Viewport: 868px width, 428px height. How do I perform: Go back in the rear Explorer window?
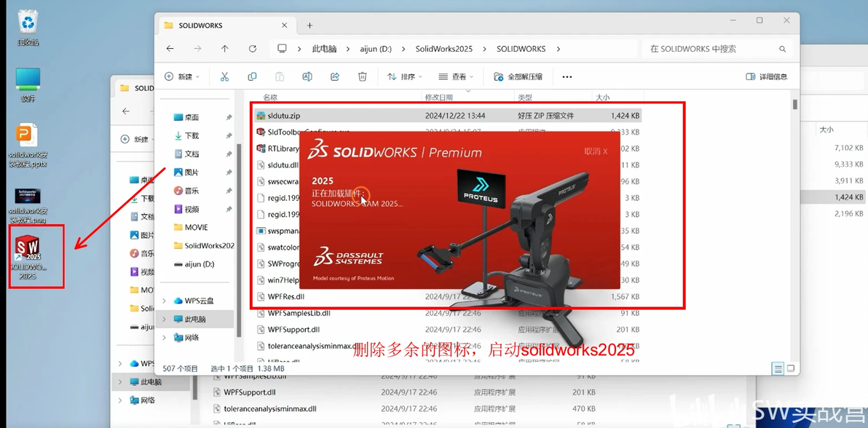point(126,111)
